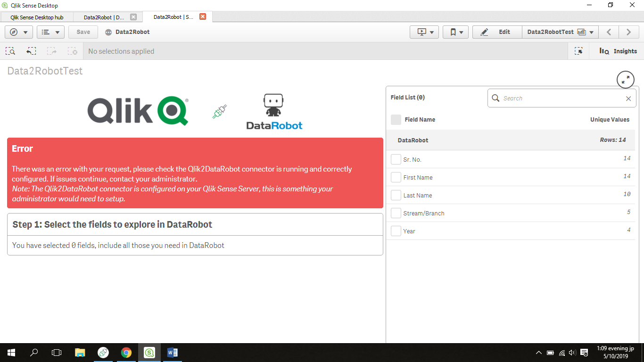
Task: Open the selections tool
Action: coord(578,51)
